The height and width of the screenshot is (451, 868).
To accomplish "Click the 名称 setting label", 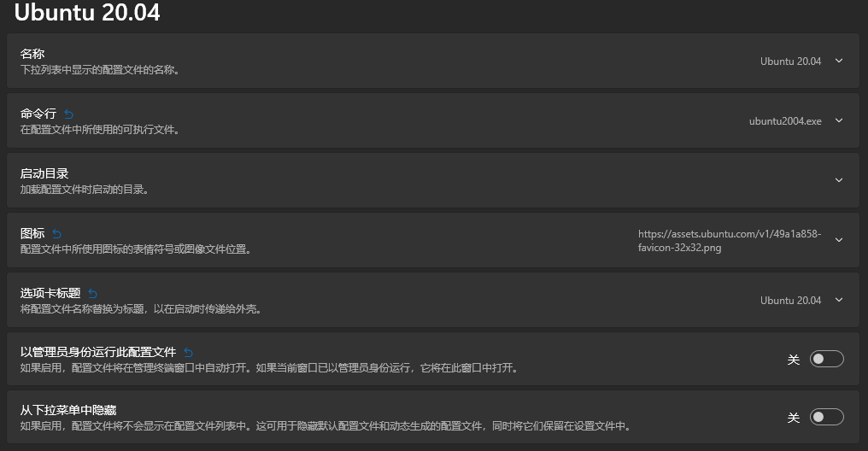I will click(x=32, y=54).
